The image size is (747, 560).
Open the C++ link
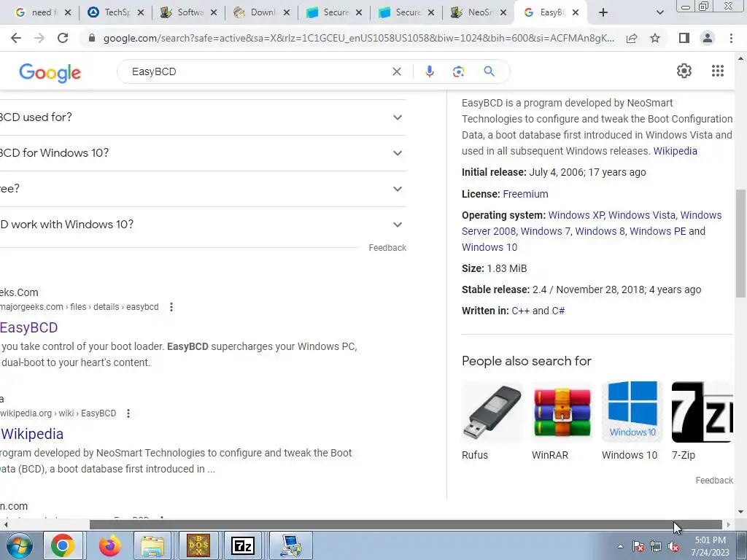(521, 311)
